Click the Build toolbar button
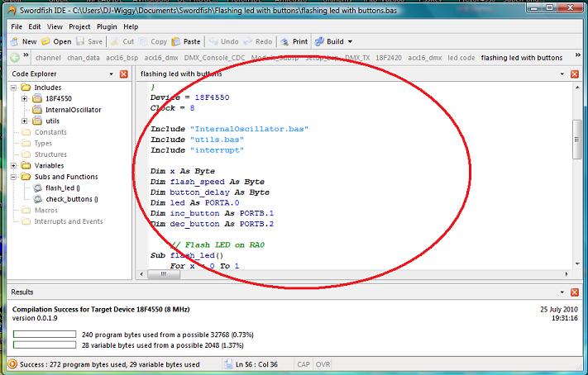The width and height of the screenshot is (588, 375). [330, 41]
